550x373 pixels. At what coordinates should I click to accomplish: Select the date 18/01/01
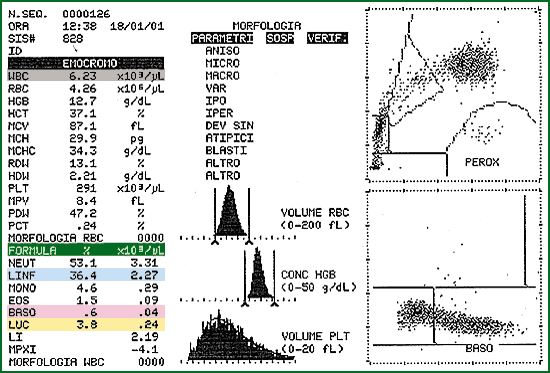(x=137, y=26)
